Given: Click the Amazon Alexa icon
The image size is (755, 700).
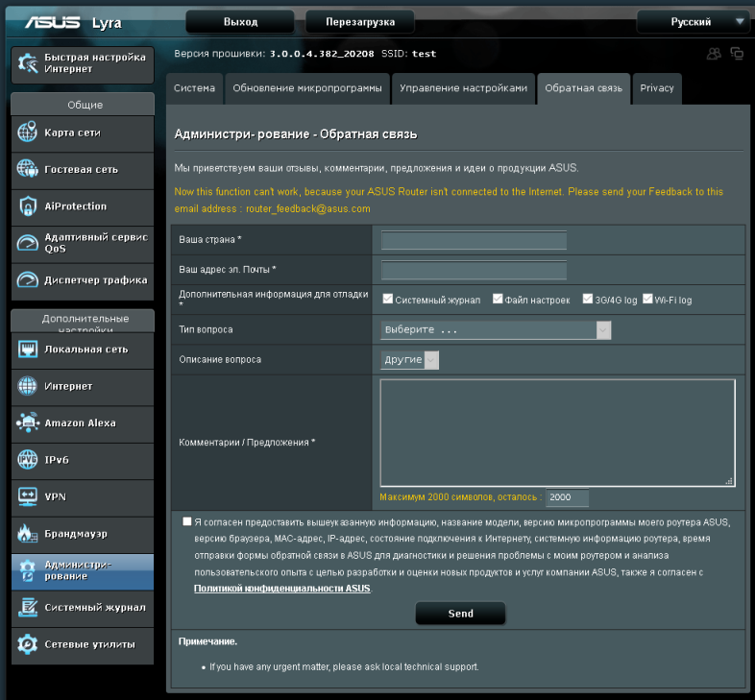Looking at the screenshot, I should point(28,422).
